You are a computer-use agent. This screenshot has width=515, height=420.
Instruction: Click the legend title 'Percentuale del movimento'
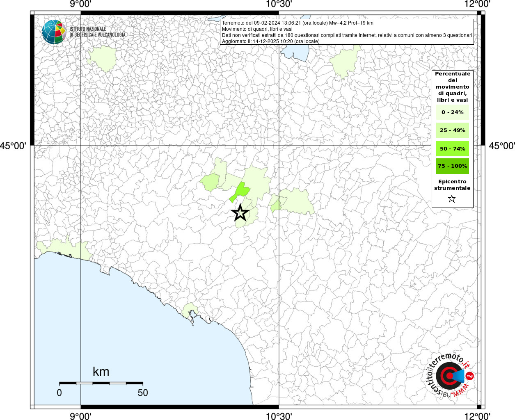coord(453,87)
